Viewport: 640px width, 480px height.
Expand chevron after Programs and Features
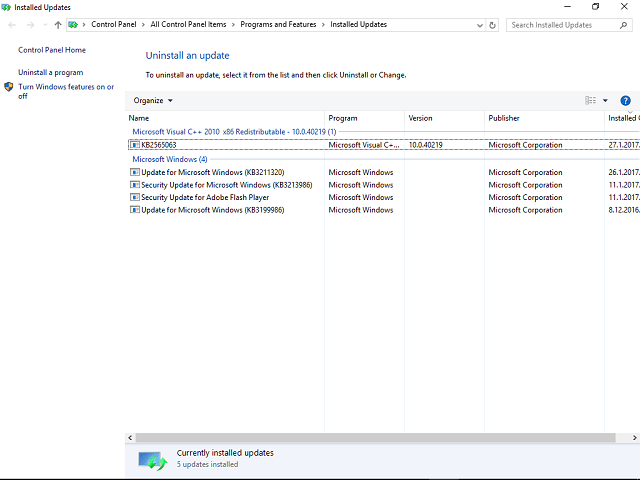pos(323,25)
